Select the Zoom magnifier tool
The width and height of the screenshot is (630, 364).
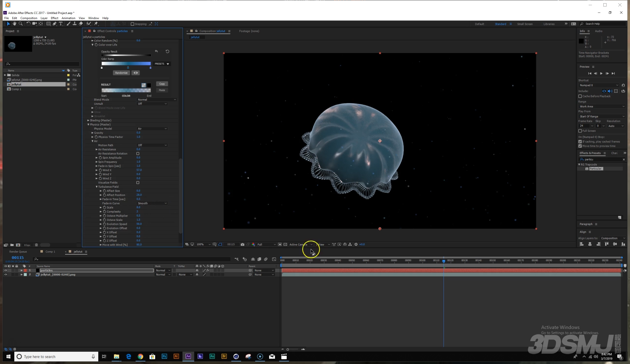pos(21,24)
